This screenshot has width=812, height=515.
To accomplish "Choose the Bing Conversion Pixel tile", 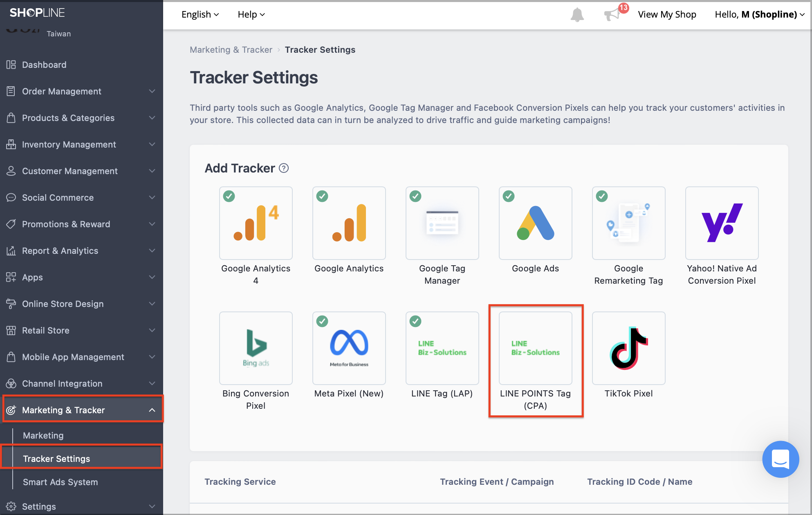I will [x=256, y=348].
